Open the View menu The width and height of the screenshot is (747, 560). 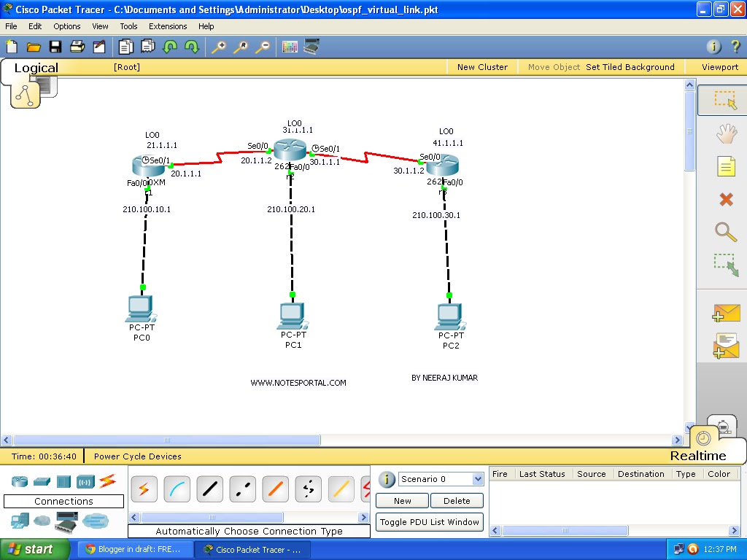(100, 26)
